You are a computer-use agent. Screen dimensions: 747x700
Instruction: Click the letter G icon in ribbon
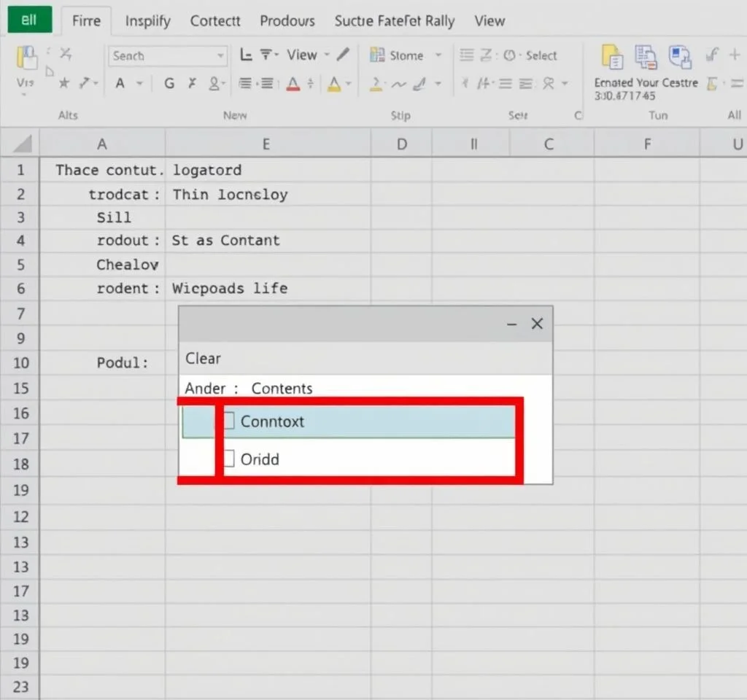(x=169, y=84)
